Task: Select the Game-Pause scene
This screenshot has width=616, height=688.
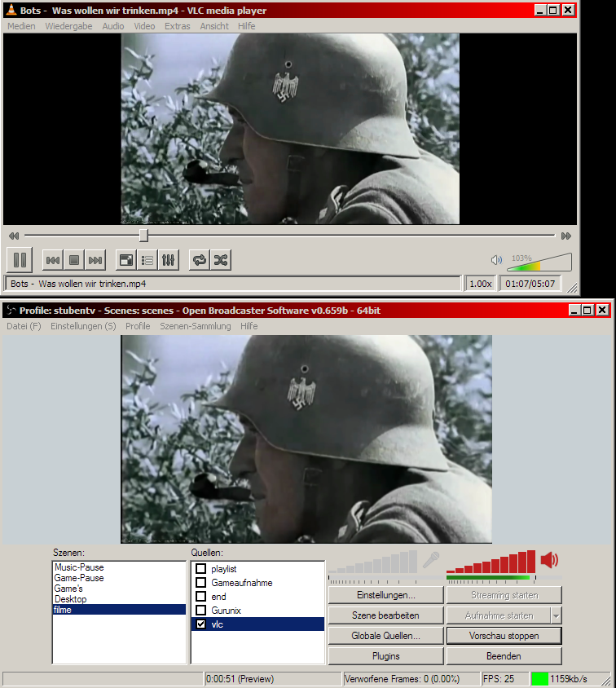Action: coord(119,578)
